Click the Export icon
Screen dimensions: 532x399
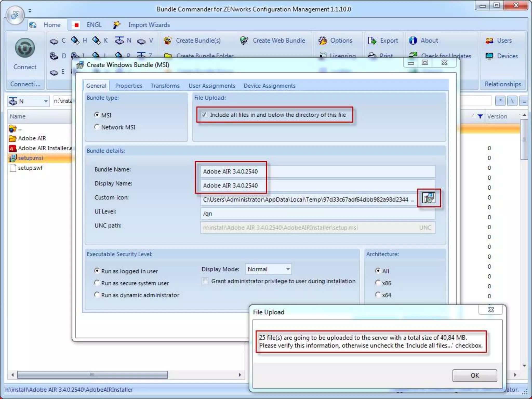[372, 41]
